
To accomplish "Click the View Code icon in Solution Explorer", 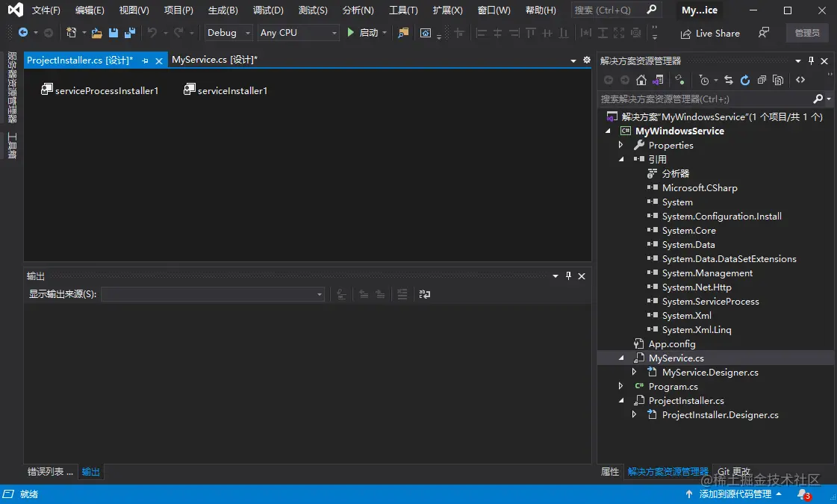I will point(800,80).
